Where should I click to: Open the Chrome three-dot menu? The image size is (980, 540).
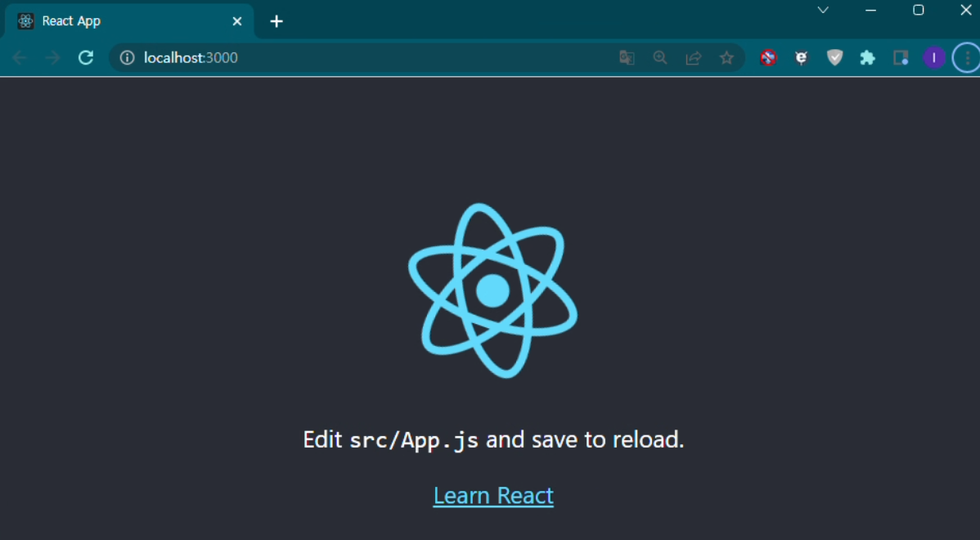point(966,57)
